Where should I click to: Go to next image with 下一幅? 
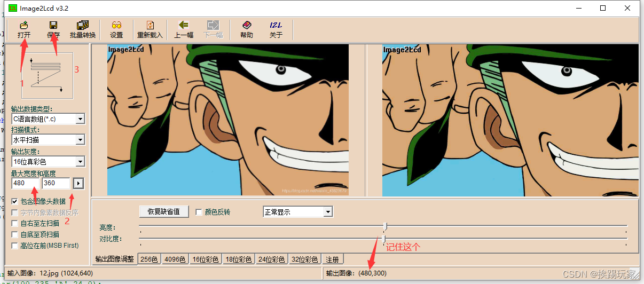pos(213,29)
